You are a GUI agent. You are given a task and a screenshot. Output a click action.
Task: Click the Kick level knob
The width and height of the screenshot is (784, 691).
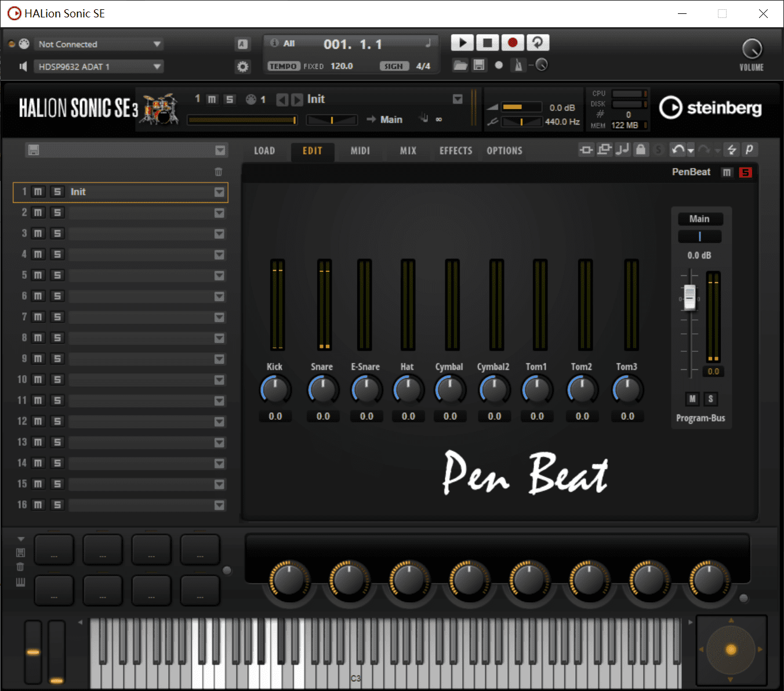(275, 389)
